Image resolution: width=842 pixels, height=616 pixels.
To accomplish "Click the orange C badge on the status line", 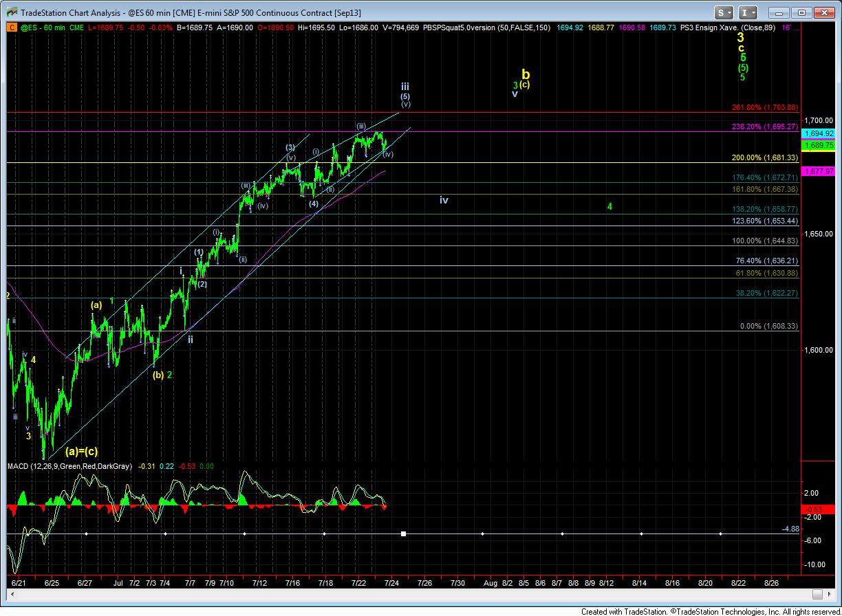I will coord(12,27).
